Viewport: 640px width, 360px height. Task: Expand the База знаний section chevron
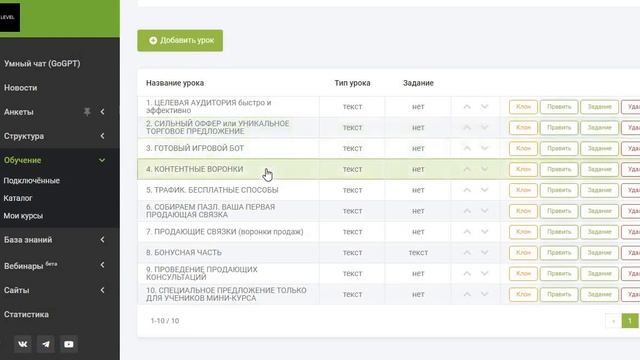coord(102,240)
